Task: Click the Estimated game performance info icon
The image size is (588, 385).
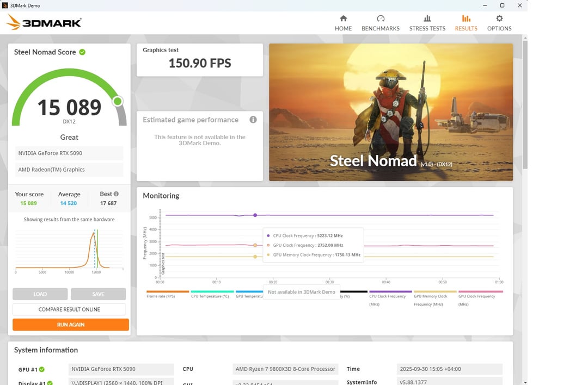Action: 253,120
